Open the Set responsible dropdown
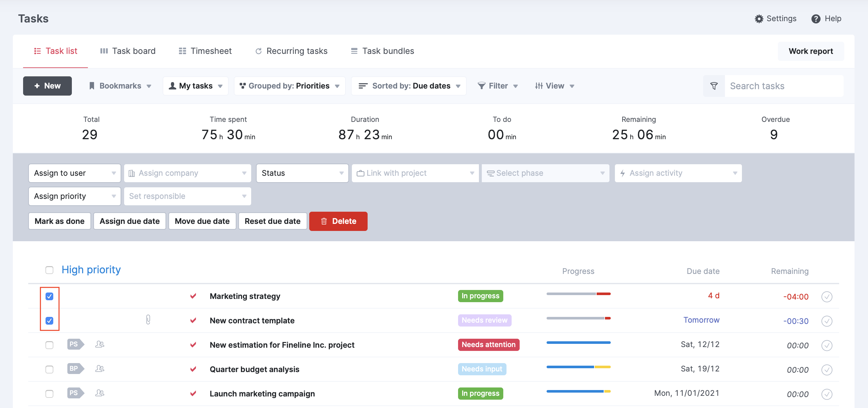The image size is (868, 408). coord(187,196)
